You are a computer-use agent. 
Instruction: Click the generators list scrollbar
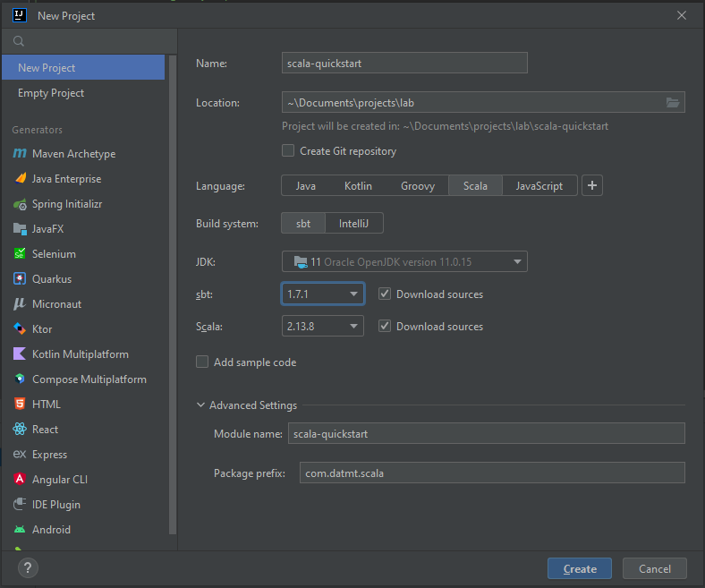(173, 294)
